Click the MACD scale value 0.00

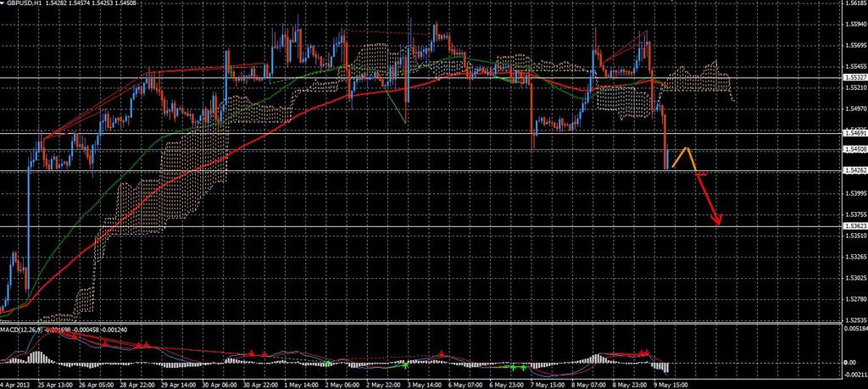[x=850, y=363]
